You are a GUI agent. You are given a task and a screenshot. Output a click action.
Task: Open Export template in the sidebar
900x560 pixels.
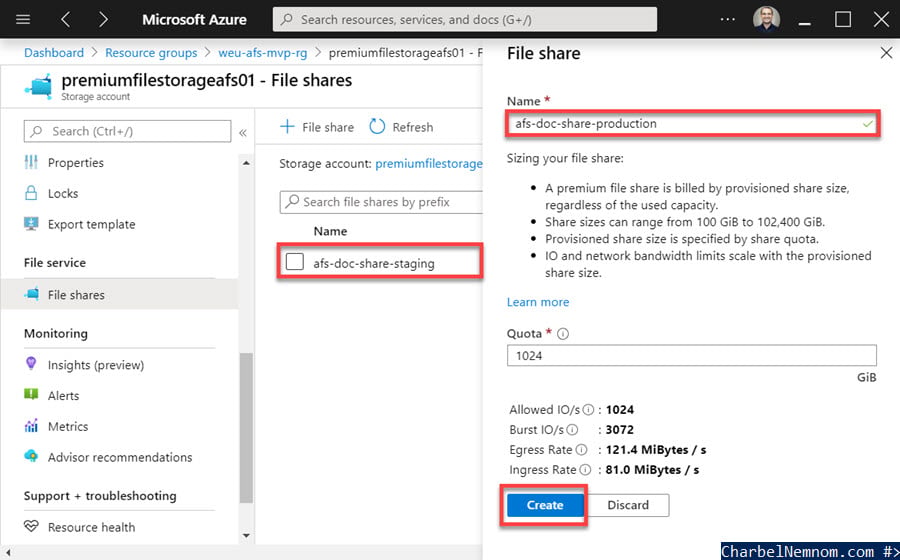(92, 224)
